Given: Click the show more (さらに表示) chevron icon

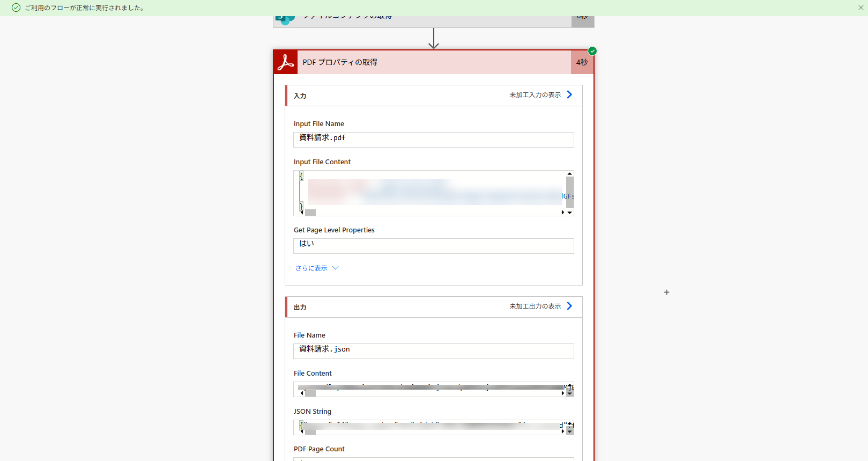Looking at the screenshot, I should pos(336,268).
